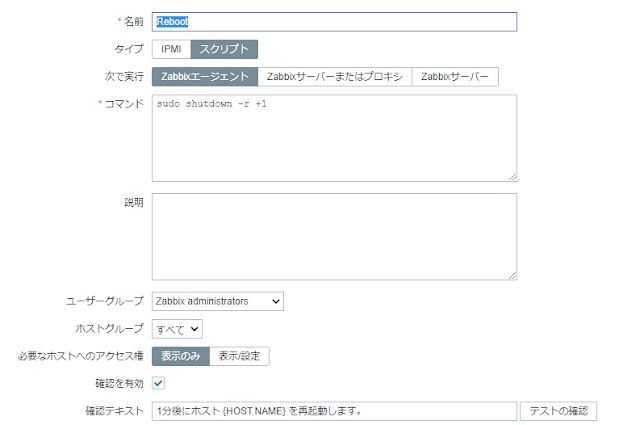Choose Zabbixサーバー execution target

click(455, 76)
